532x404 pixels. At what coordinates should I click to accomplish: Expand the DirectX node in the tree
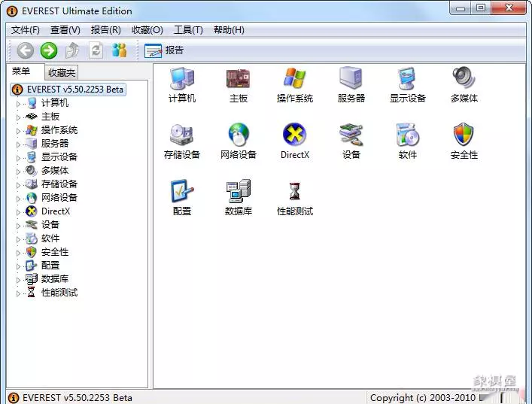18,212
